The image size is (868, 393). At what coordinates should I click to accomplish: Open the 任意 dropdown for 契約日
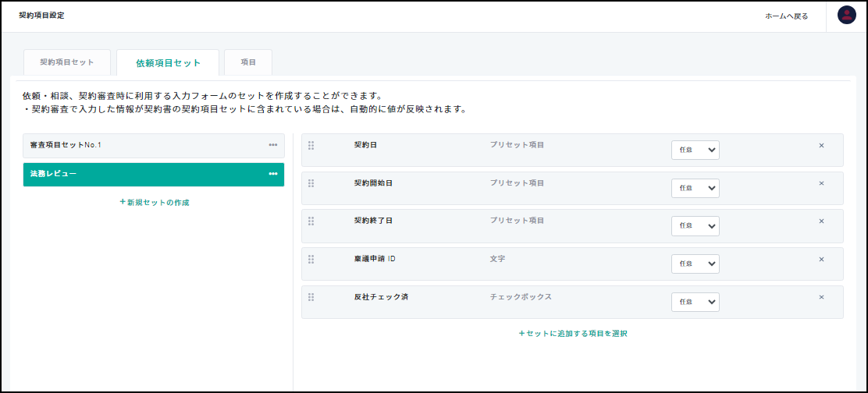(x=695, y=150)
